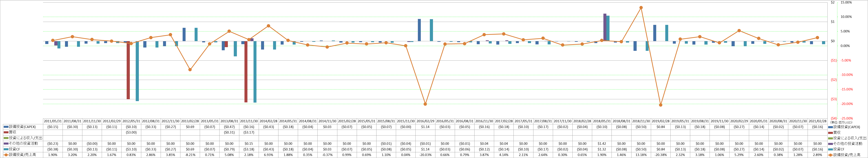
Task: Click the orange peak marker at 2018/11/30
Action: [x=641, y=8]
